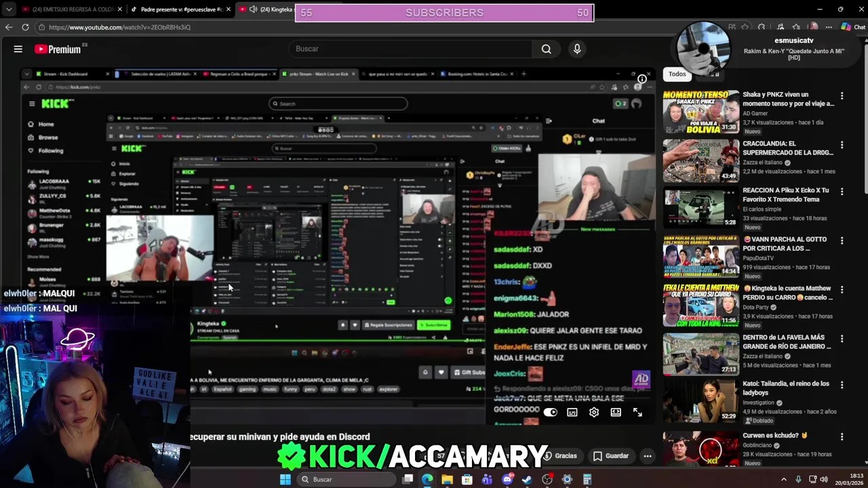
Task: Open options for Kingteka le cuenta video
Action: [x=842, y=289]
